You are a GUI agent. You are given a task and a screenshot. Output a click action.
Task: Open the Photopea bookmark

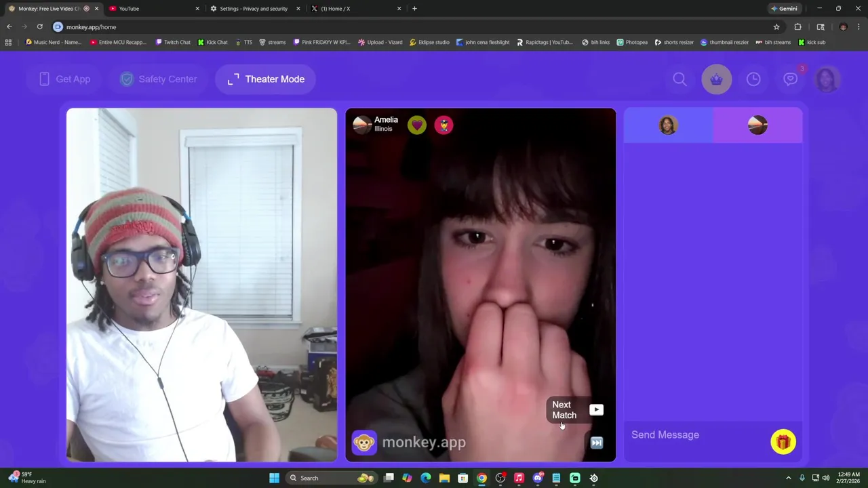pyautogui.click(x=632, y=42)
